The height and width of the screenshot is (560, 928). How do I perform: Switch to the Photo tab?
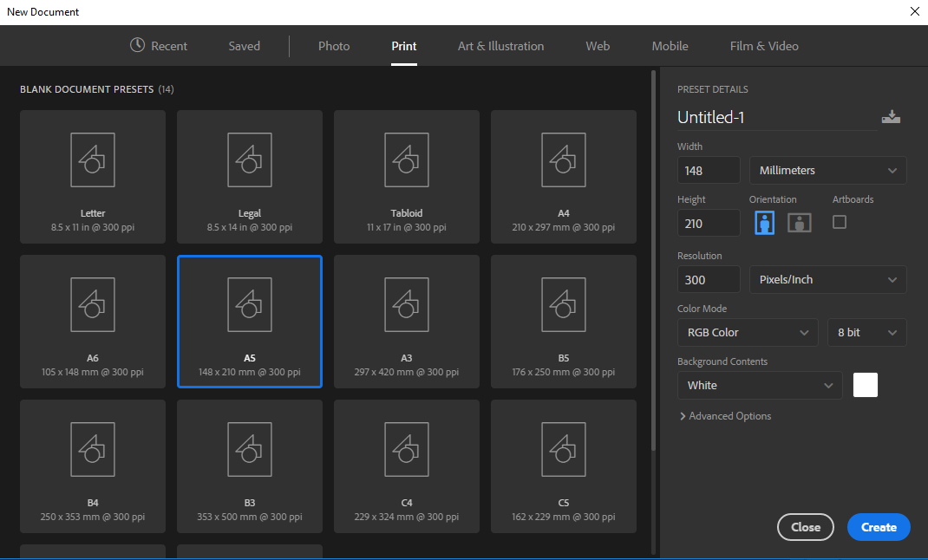tap(334, 46)
